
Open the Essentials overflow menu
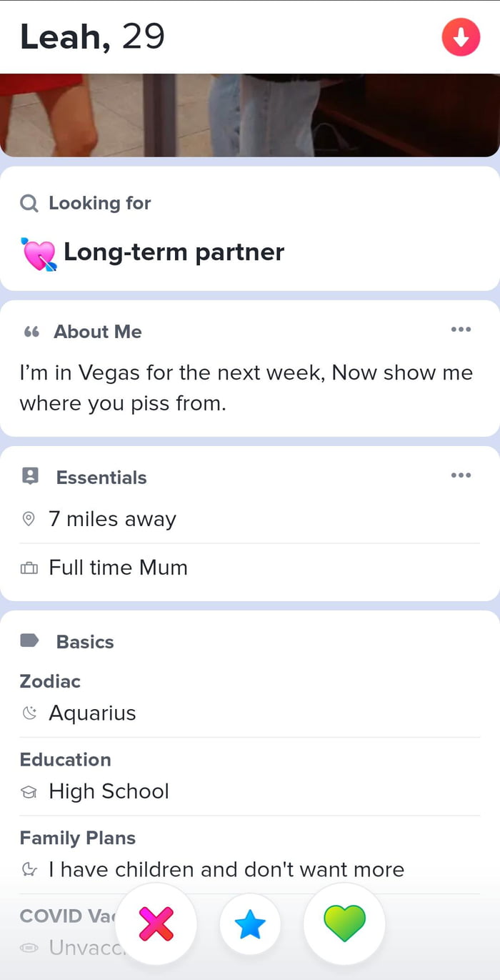pyautogui.click(x=461, y=475)
